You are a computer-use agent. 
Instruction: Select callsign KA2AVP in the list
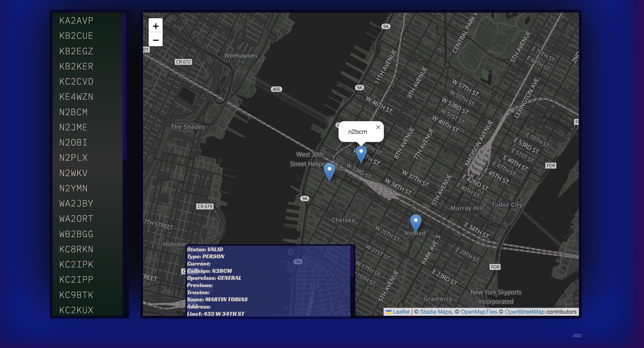tap(76, 21)
